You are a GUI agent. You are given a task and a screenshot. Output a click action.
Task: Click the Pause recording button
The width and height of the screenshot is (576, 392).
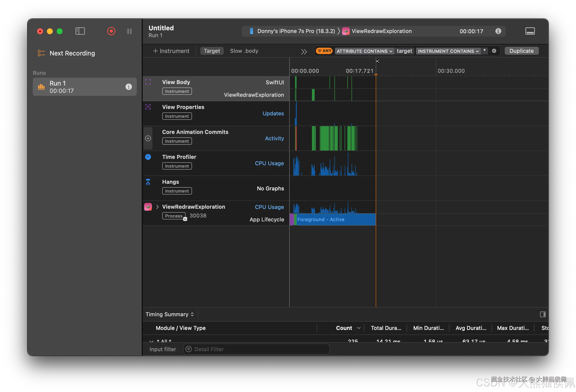[x=129, y=31]
